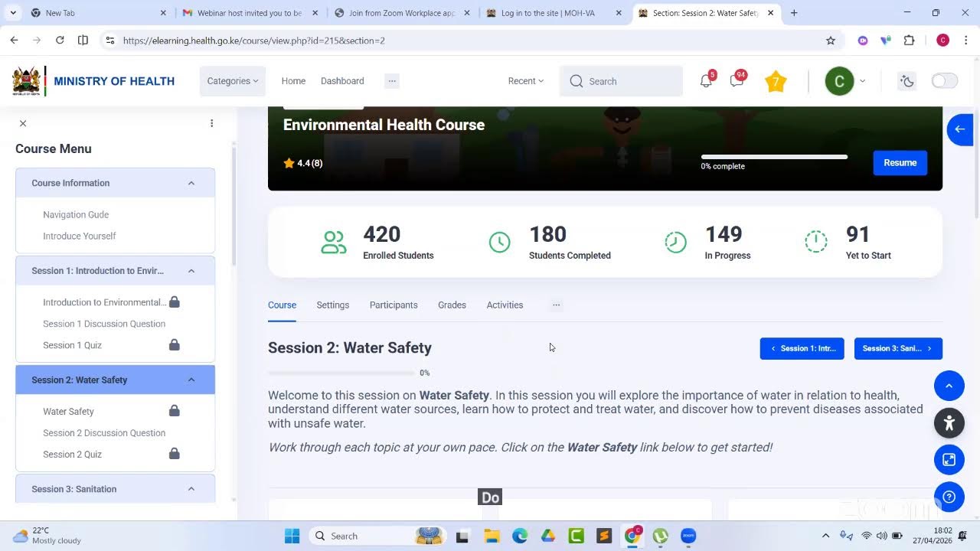Close the Course Menu sidebar with X
Viewport: 980px width, 551px height.
coord(23,123)
